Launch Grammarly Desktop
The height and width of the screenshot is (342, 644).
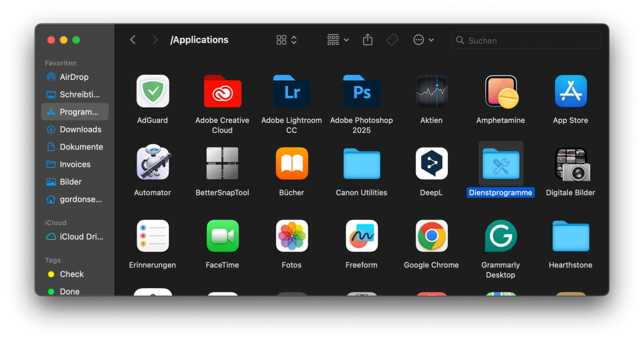[x=501, y=236]
